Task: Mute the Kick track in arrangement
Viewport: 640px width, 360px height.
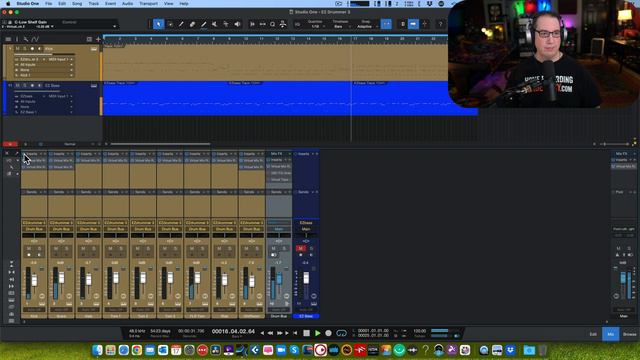Action: (x=17, y=49)
